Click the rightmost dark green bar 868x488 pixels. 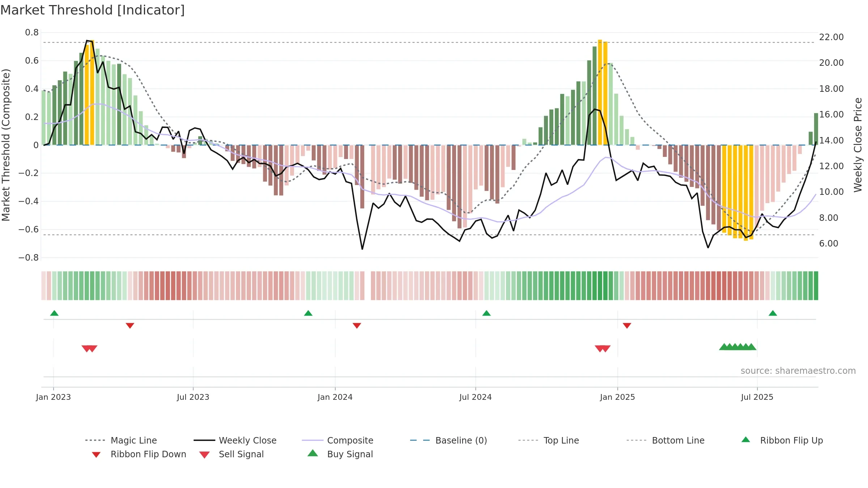pos(816,129)
